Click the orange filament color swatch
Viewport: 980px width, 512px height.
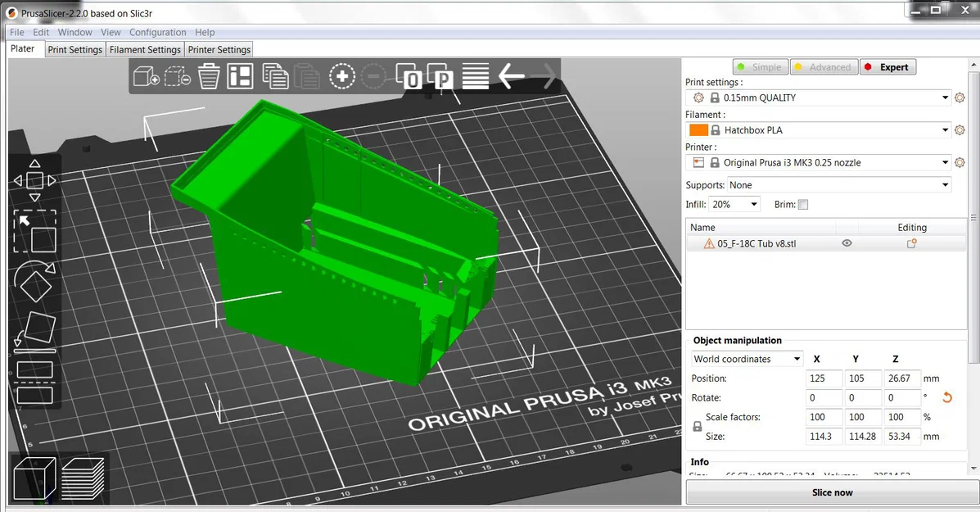pyautogui.click(x=698, y=130)
